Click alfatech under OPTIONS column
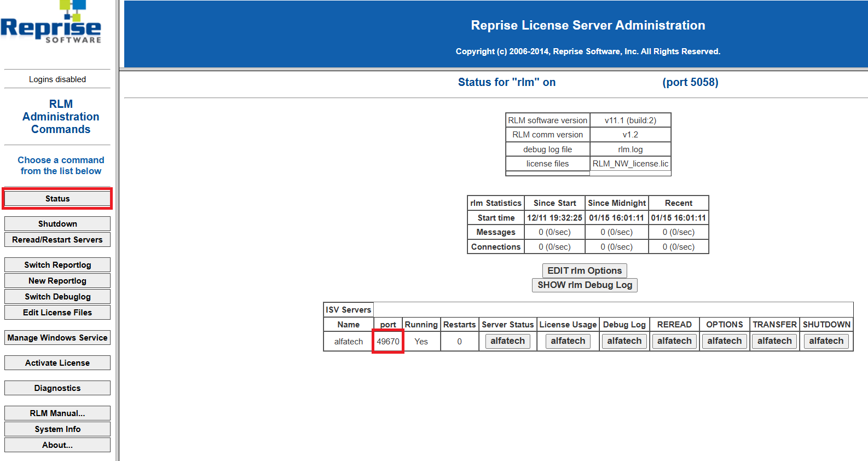 [x=724, y=341]
